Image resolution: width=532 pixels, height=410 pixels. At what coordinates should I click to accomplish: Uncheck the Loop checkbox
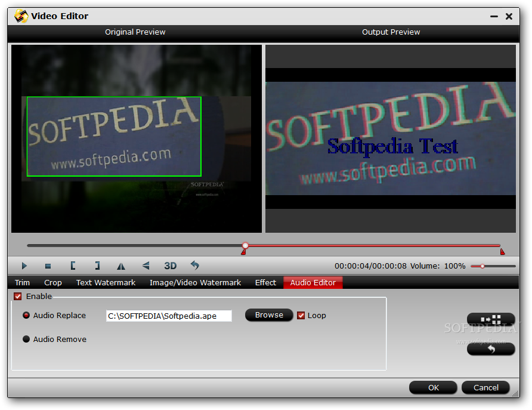click(x=301, y=315)
